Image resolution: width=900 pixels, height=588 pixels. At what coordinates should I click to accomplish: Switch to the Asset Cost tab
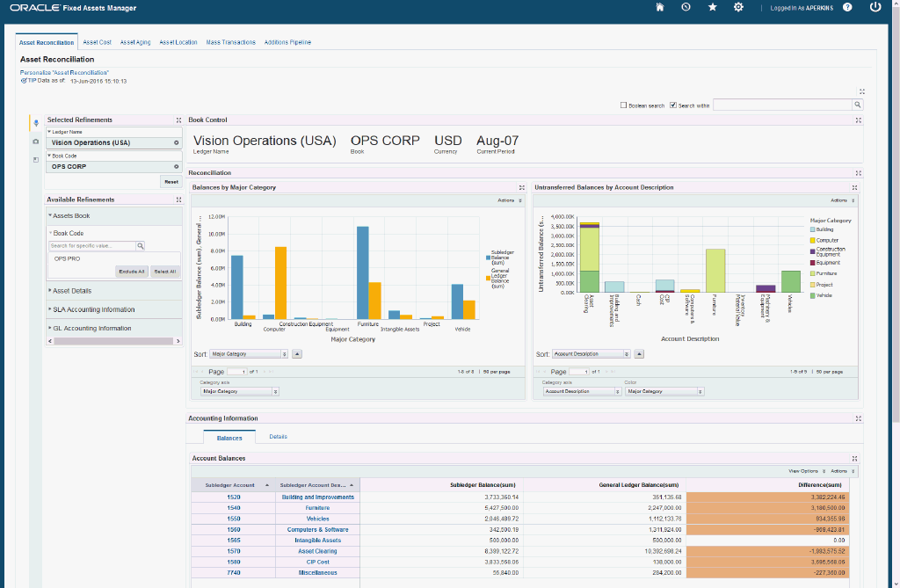click(97, 42)
